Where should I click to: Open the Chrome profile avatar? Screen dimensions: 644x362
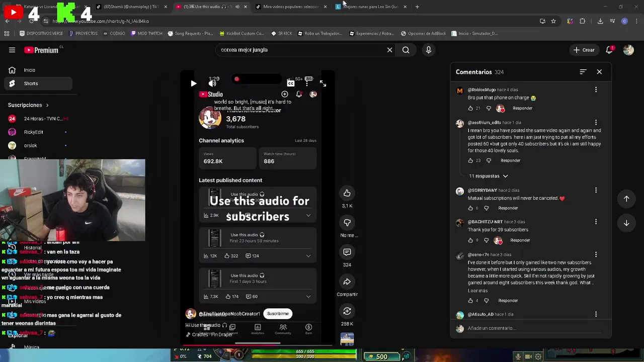[624, 21]
